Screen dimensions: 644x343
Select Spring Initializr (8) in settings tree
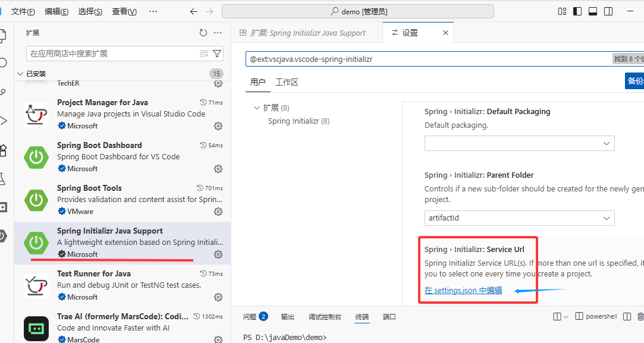pyautogui.click(x=299, y=121)
